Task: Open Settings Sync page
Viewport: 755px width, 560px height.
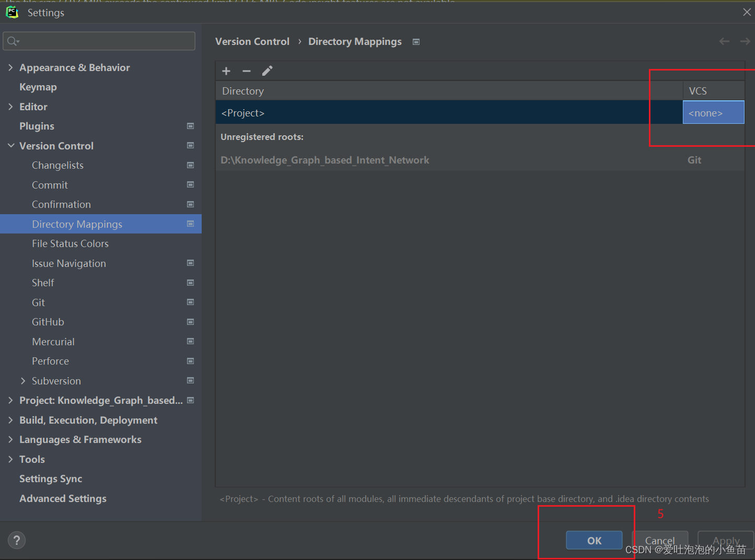Action: (51, 479)
